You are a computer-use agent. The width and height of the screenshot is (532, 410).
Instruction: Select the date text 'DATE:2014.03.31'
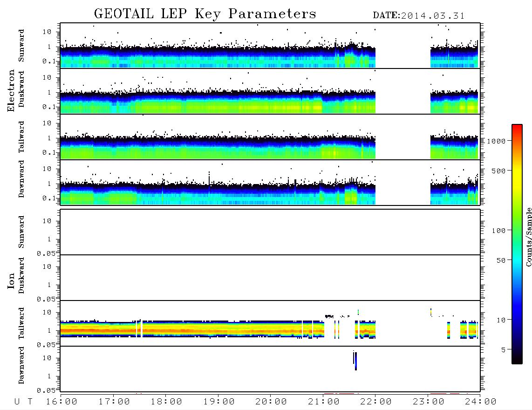pos(418,16)
